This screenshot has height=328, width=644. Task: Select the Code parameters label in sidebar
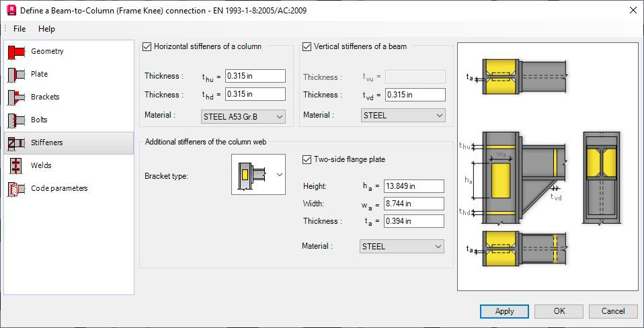59,188
